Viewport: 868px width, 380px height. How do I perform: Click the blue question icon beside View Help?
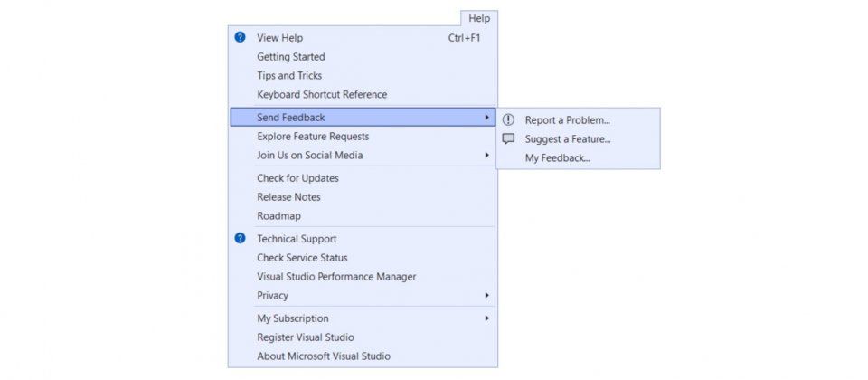(x=240, y=38)
